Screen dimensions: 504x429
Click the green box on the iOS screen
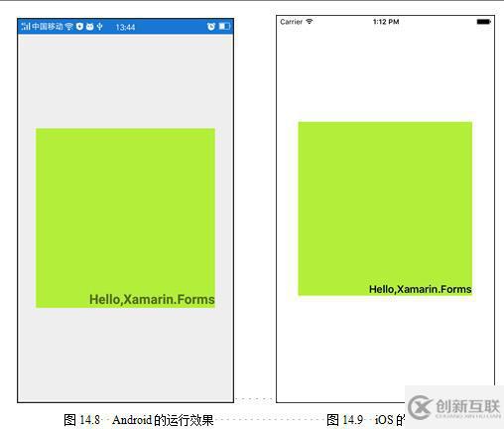pyautogui.click(x=385, y=209)
